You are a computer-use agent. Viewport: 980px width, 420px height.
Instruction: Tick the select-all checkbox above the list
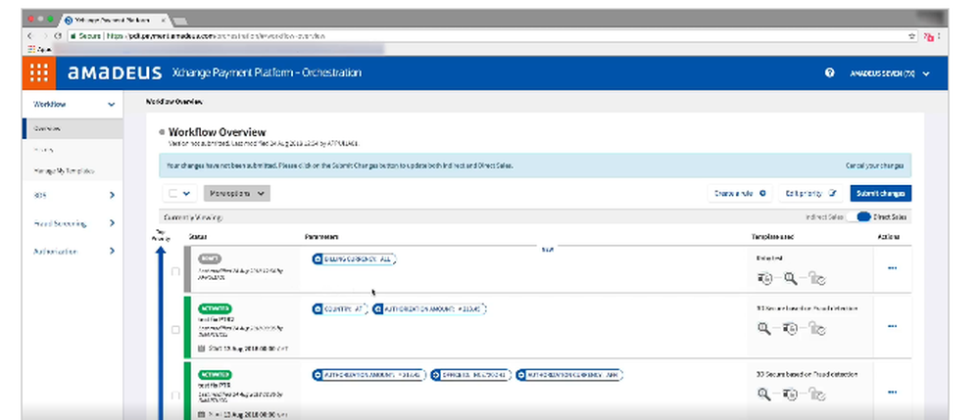[x=173, y=194]
